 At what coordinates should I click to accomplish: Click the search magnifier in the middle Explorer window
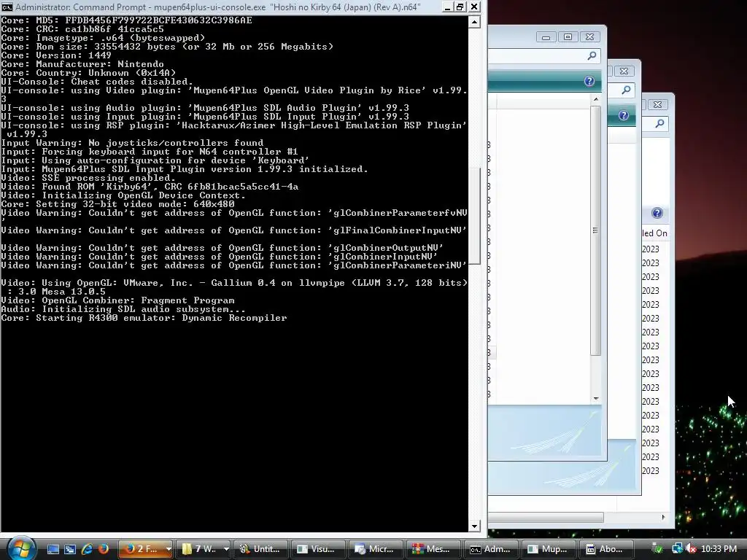coord(626,90)
